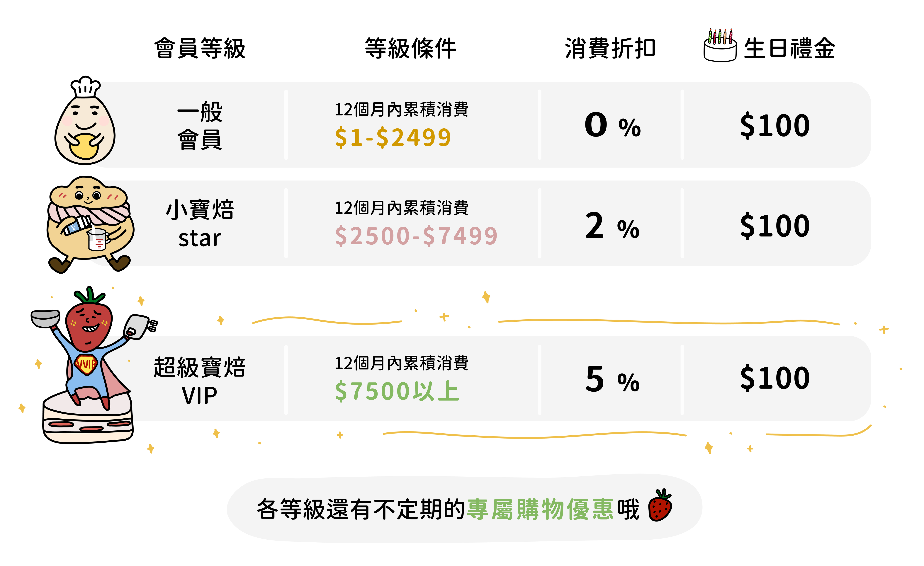Click the egg chef mascot
Viewport: 924px width, 566px height.
coord(85,127)
